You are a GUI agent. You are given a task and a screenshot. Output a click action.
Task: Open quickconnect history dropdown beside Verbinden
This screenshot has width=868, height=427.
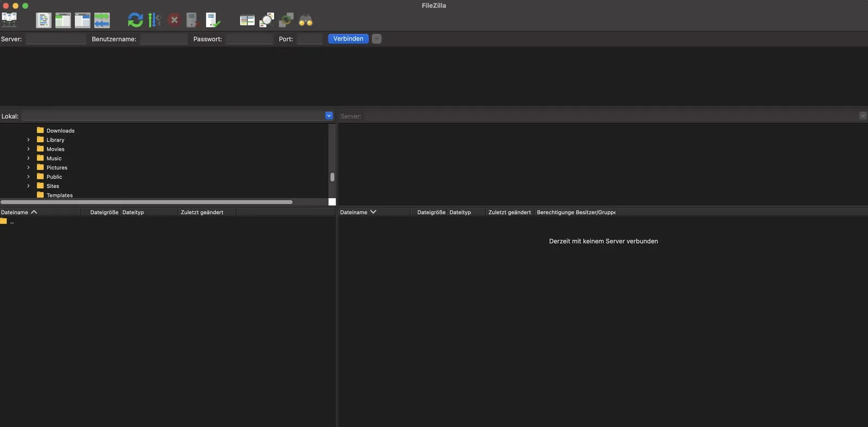pyautogui.click(x=376, y=39)
